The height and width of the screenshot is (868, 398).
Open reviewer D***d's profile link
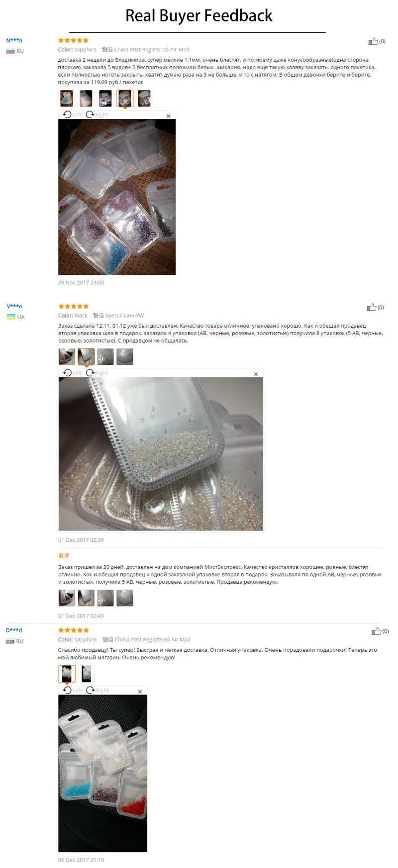coord(14,630)
